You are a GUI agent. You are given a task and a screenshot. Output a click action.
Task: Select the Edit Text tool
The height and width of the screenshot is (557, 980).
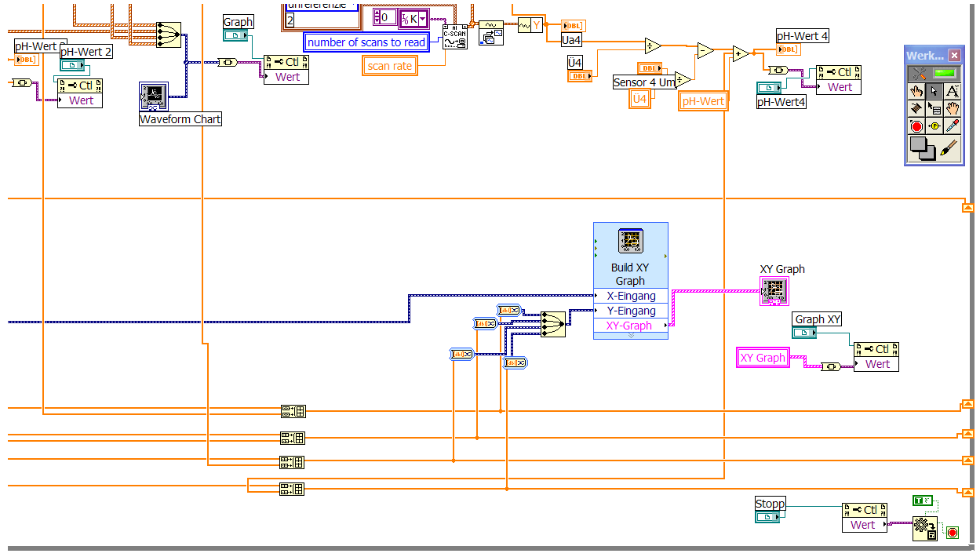tap(953, 91)
